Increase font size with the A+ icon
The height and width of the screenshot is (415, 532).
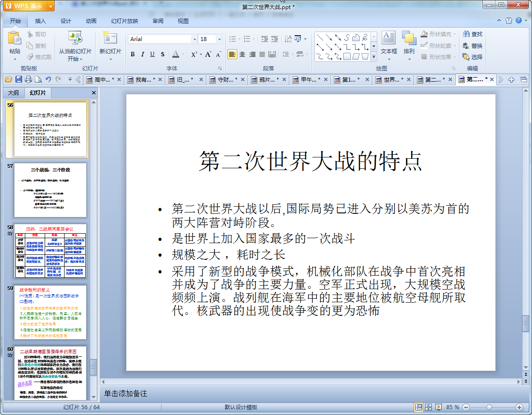pyautogui.click(x=208, y=54)
